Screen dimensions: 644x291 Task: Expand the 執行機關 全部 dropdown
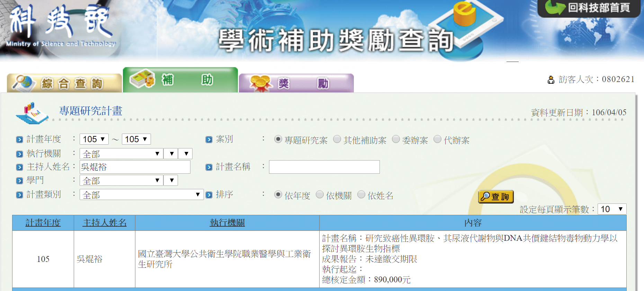coord(122,154)
